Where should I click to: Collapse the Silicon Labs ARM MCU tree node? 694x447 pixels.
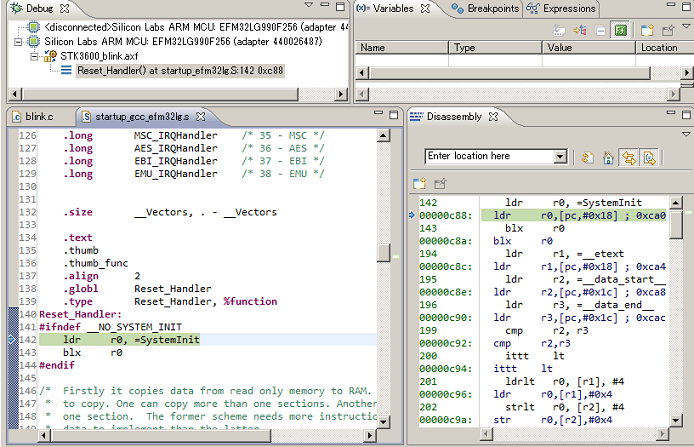18,42
